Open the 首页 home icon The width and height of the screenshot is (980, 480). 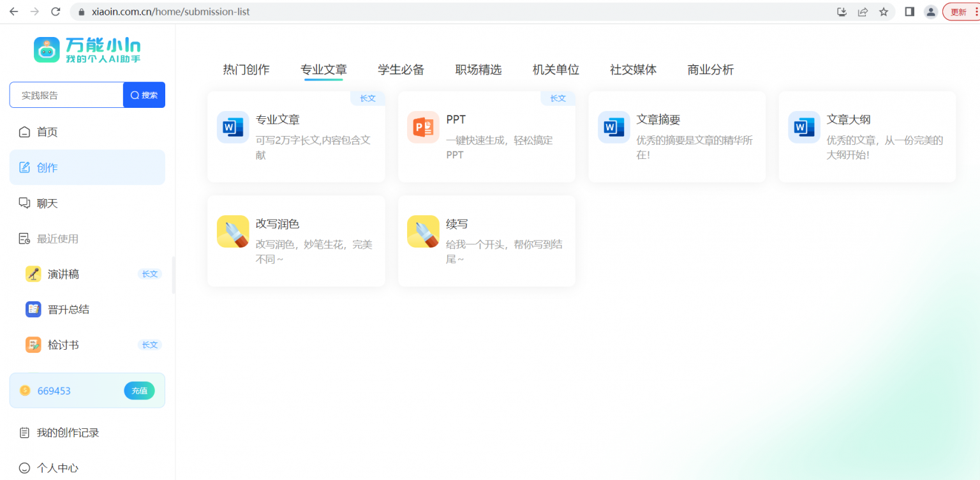(x=24, y=132)
